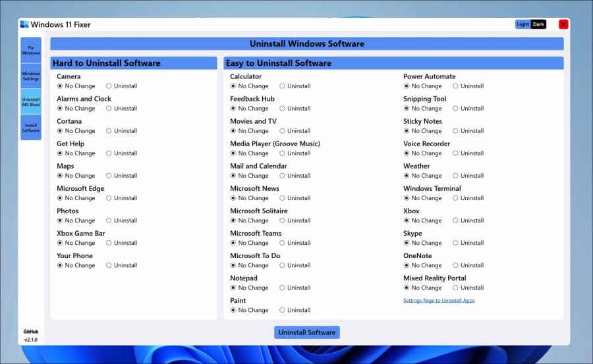The image size is (593, 364).
Task: Select Uninstall for Xbox
Action: tap(468, 221)
